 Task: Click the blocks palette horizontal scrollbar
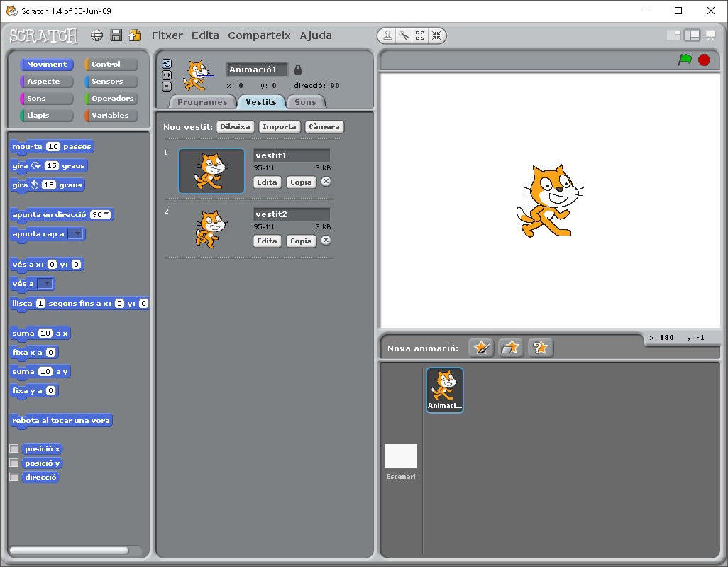[x=69, y=550]
